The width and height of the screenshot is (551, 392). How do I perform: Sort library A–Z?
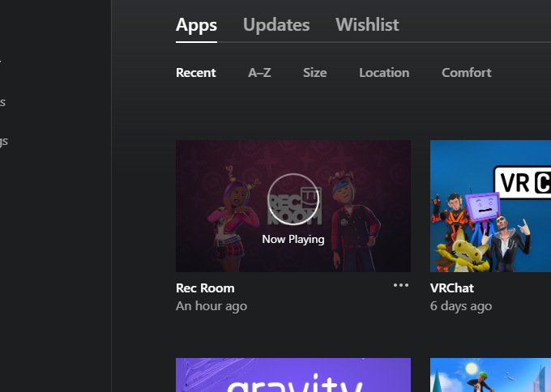click(259, 73)
